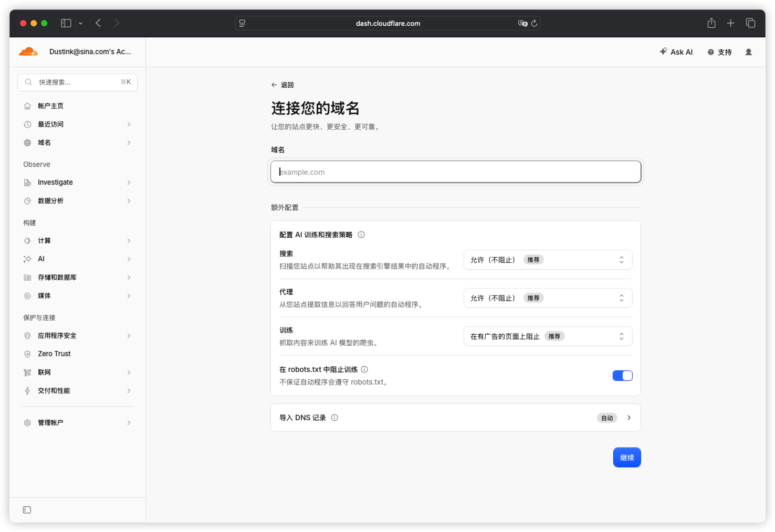Open the 训练 policy dropdown

click(548, 336)
